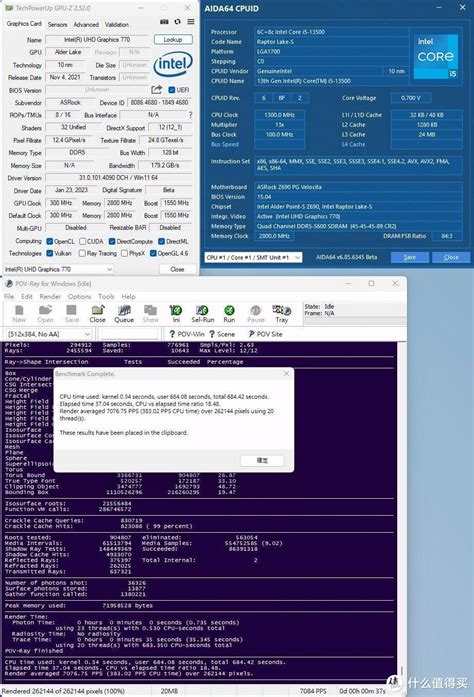This screenshot has width=474, height=697.
Task: Toggle the Ray Tracing checkbox
Action: 82,253
